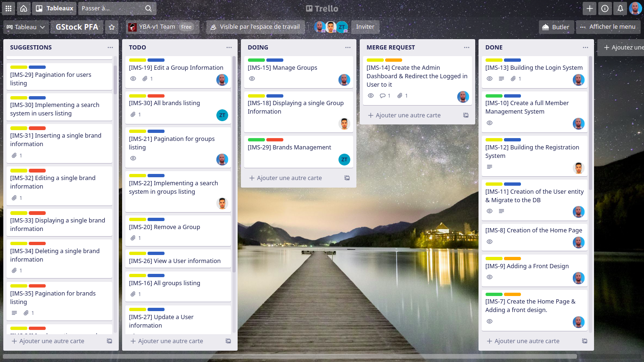Open the Tableaux boards menu
Viewport: 644px width, 362px height.
pos(55,8)
